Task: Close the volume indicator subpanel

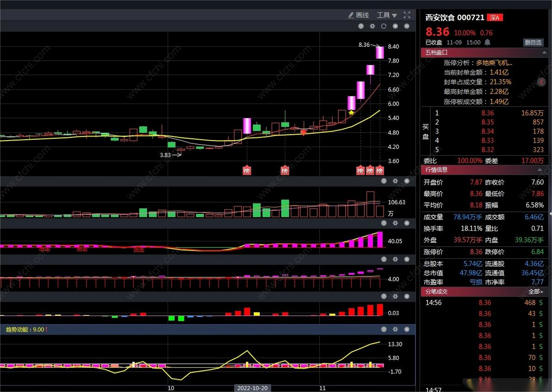Action: [407, 181]
